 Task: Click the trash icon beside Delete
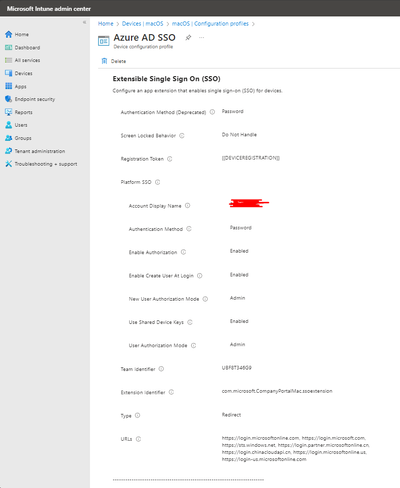point(104,61)
